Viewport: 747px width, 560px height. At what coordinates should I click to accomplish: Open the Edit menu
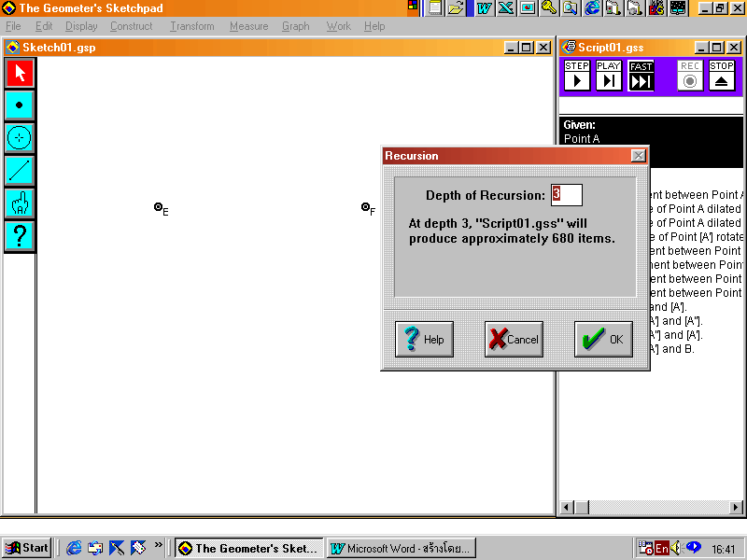(x=44, y=26)
